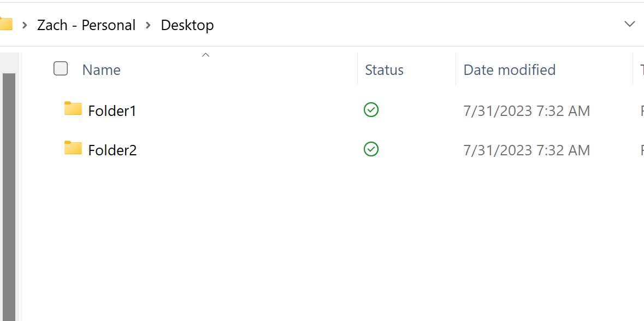Image resolution: width=644 pixels, height=321 pixels.
Task: Tick the select-all checkbox above Name
Action: [60, 68]
